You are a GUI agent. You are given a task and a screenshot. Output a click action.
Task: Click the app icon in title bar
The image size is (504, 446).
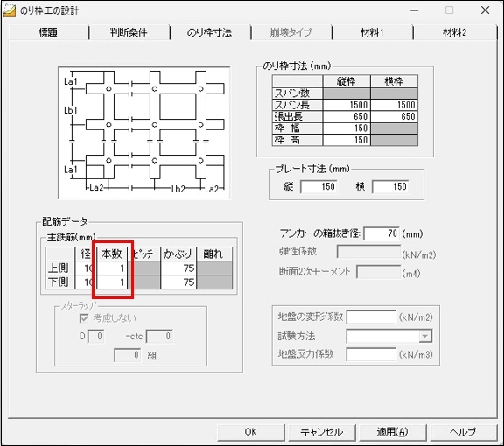tap(9, 10)
